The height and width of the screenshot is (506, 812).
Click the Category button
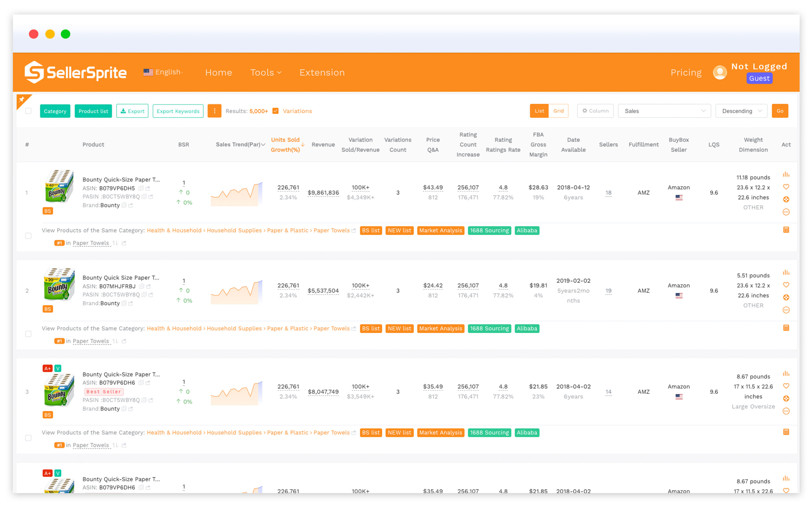(55, 111)
